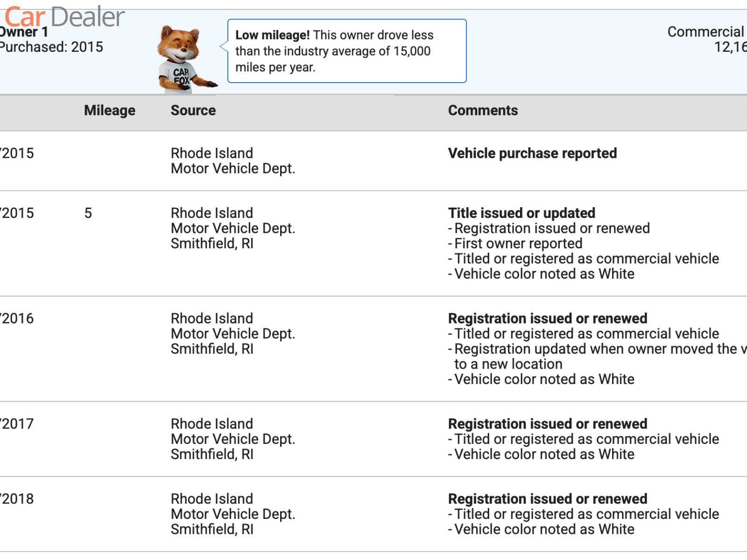Select the Comments column header

coord(483,111)
